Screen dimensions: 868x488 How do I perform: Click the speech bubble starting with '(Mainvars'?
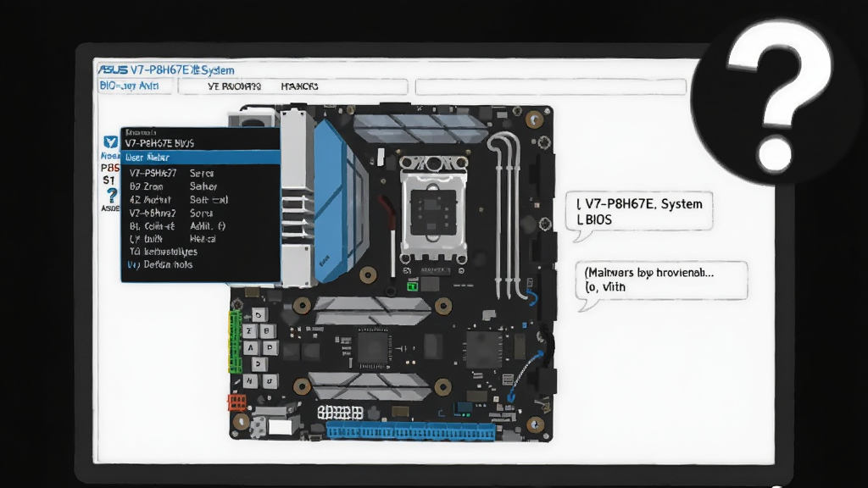pyautogui.click(x=661, y=280)
